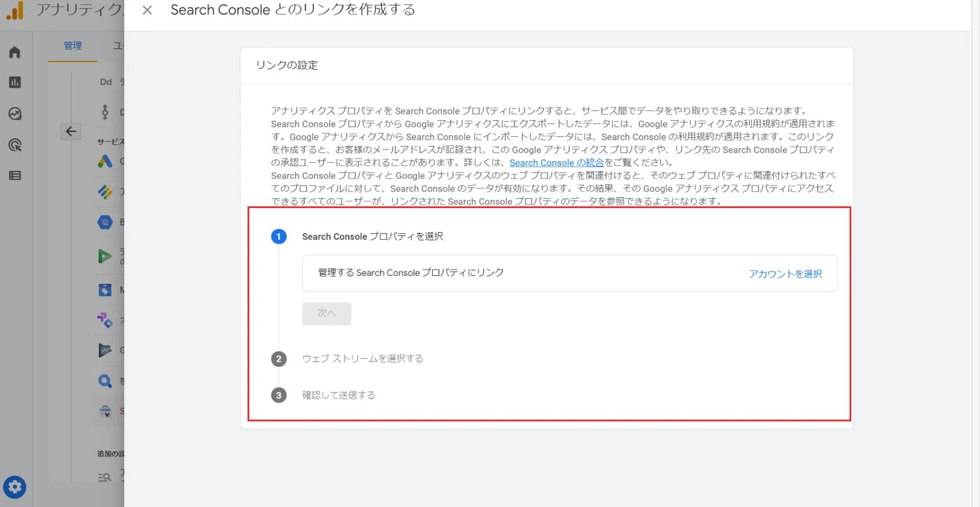
Task: Open the Search Console の統合 help link
Action: click(x=557, y=163)
